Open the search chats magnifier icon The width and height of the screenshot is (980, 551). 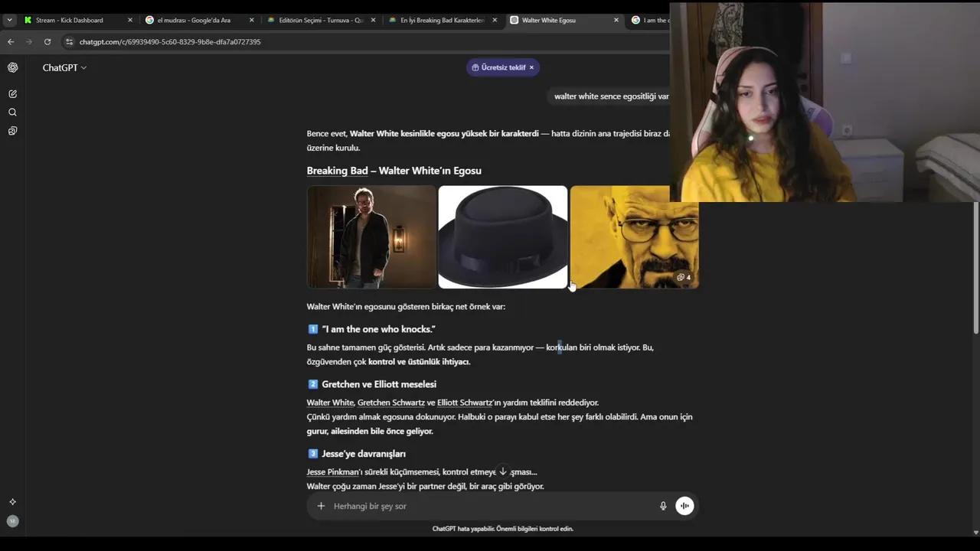(13, 112)
